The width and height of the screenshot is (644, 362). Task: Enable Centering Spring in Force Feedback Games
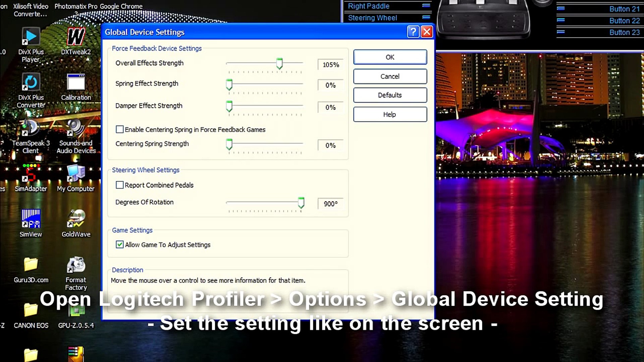tap(120, 129)
